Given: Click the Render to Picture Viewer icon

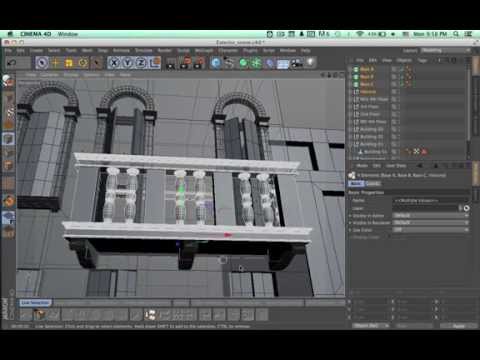Looking at the screenshot, I should pyautogui.click(x=186, y=63).
